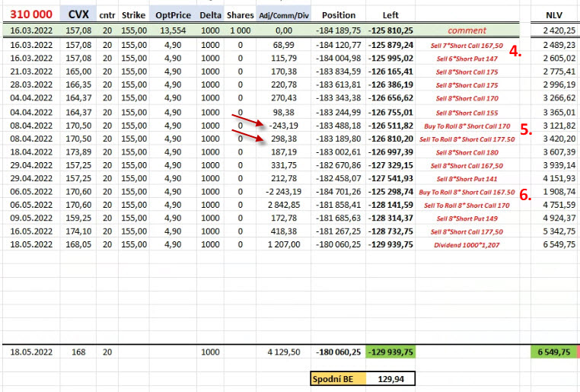Select the red 310 000 cell
Screen dimensions: 580x392
coord(30,14)
